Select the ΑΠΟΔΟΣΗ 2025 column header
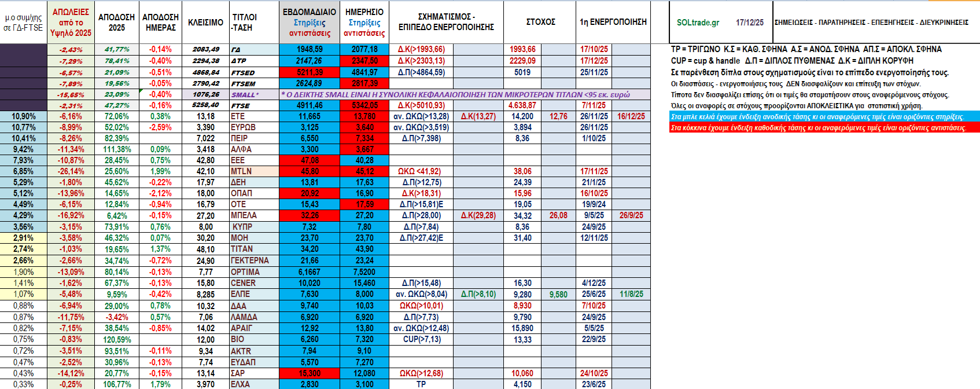Viewport: 980px width, 389px height. point(116,23)
